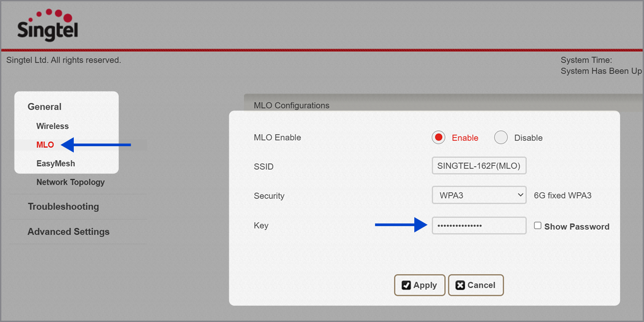The width and height of the screenshot is (644, 322).
Task: Tick the Show Password checkbox
Action: [538, 226]
